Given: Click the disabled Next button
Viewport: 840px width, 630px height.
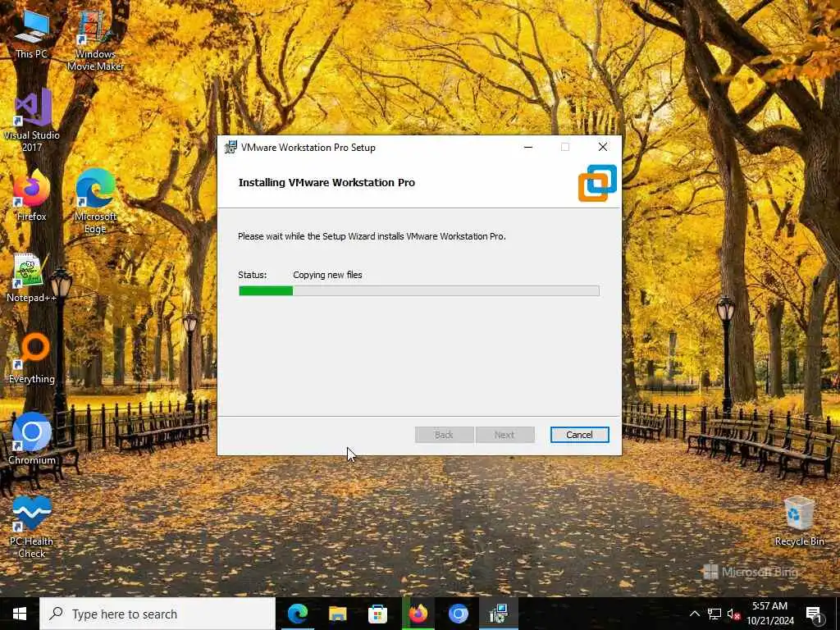Looking at the screenshot, I should pyautogui.click(x=504, y=435).
